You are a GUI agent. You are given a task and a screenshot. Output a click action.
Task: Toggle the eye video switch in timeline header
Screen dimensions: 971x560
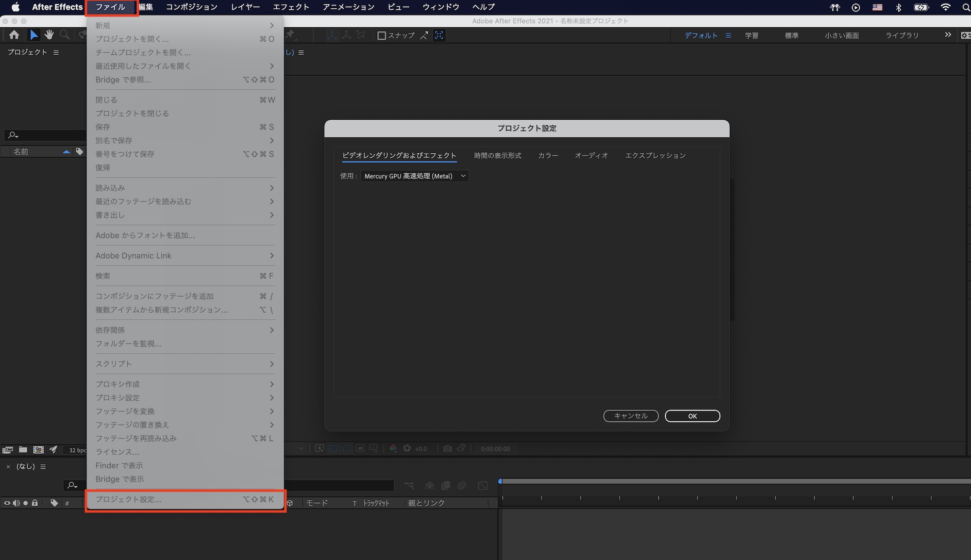(7, 503)
